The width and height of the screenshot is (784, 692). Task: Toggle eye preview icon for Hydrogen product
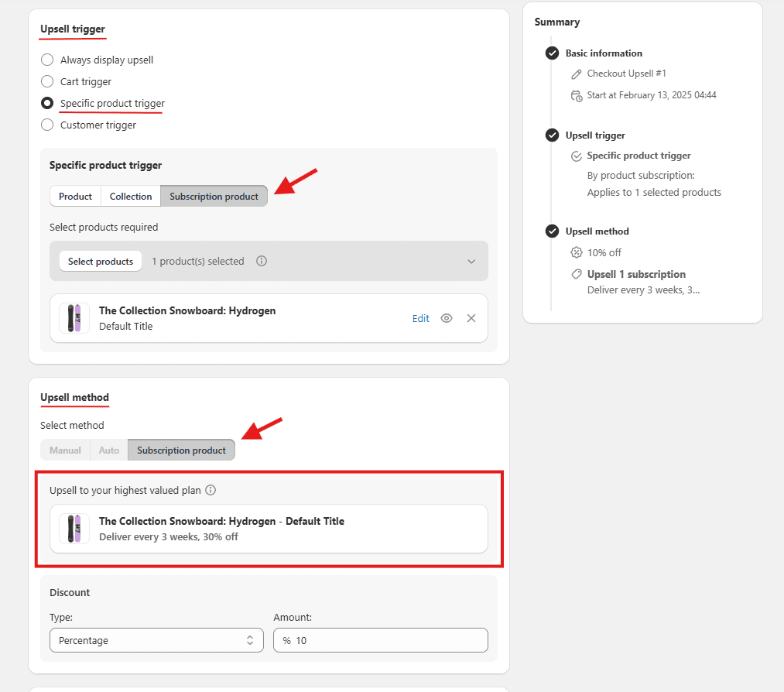447,318
